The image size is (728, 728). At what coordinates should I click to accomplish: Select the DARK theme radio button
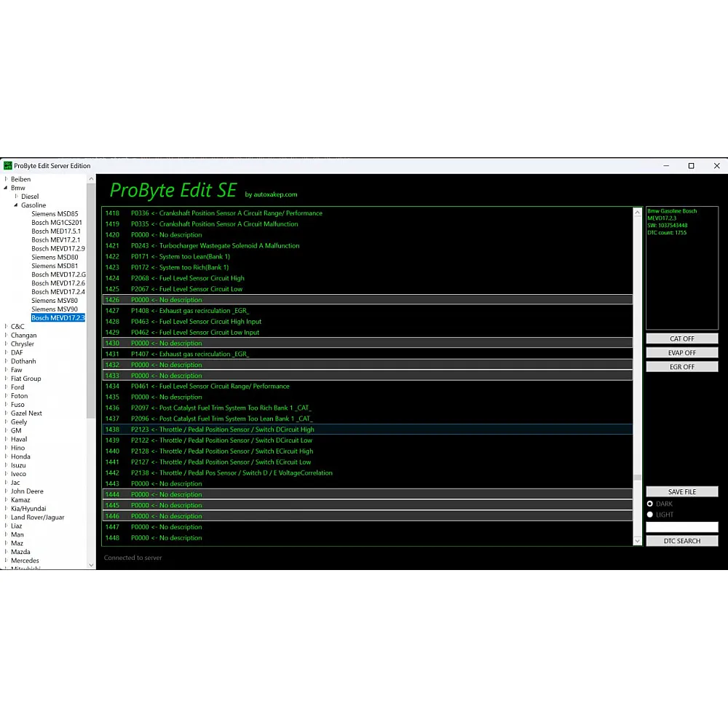pyautogui.click(x=650, y=504)
